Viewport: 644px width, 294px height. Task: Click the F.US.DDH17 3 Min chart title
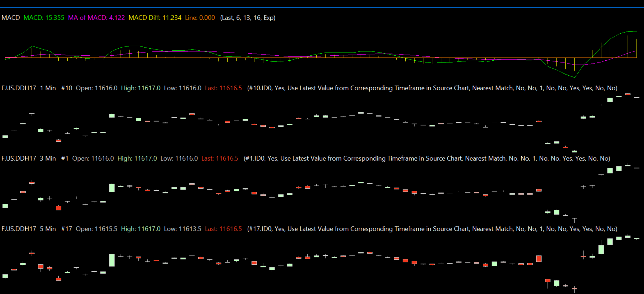(x=28, y=158)
